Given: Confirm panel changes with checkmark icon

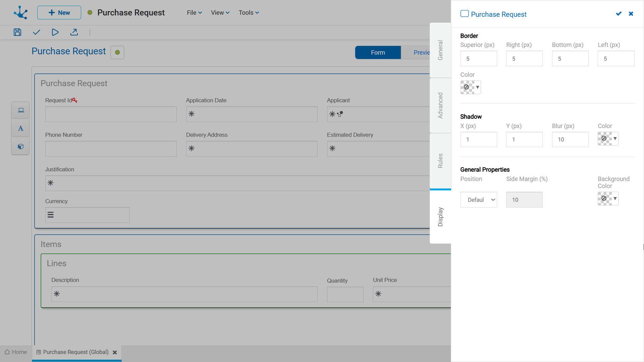Looking at the screenshot, I should (619, 14).
